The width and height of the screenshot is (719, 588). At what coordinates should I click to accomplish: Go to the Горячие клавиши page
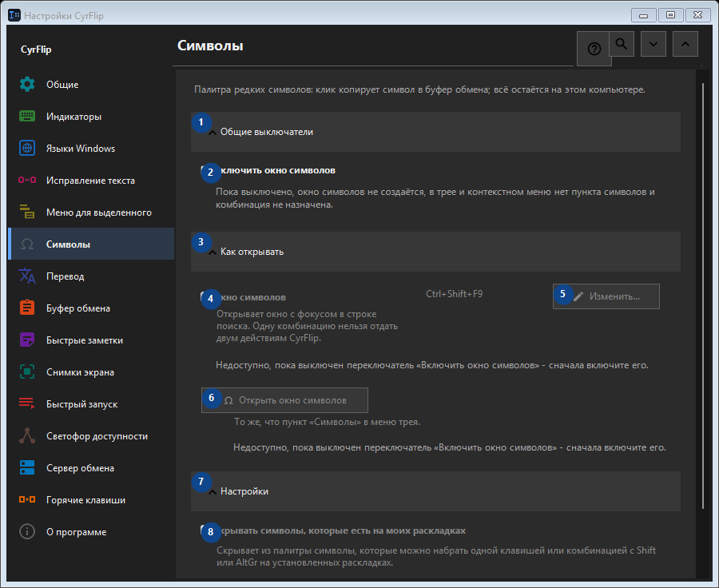(x=91, y=500)
